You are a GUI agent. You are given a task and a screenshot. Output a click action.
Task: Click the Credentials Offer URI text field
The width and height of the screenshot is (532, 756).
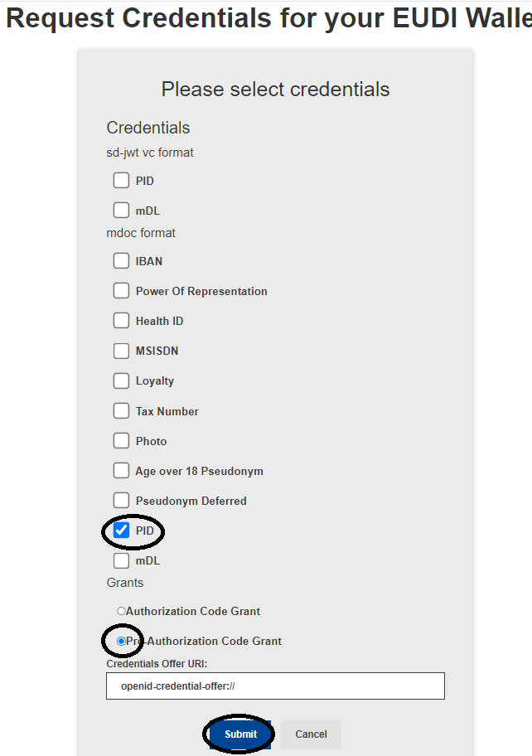pyautogui.click(x=275, y=686)
